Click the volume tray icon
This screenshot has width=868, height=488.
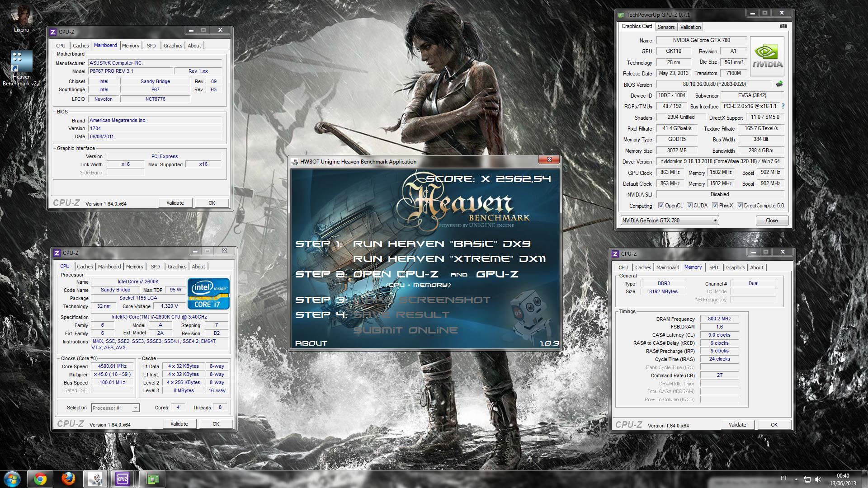tap(818, 479)
